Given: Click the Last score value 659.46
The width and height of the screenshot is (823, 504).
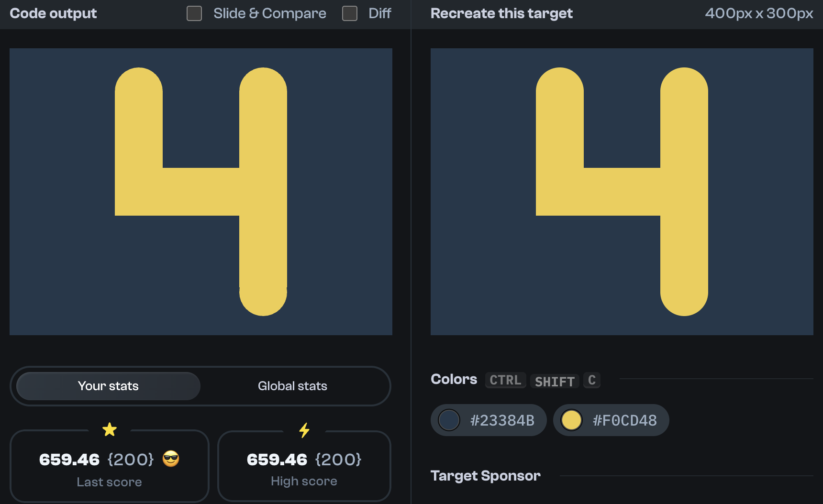Looking at the screenshot, I should [x=69, y=460].
